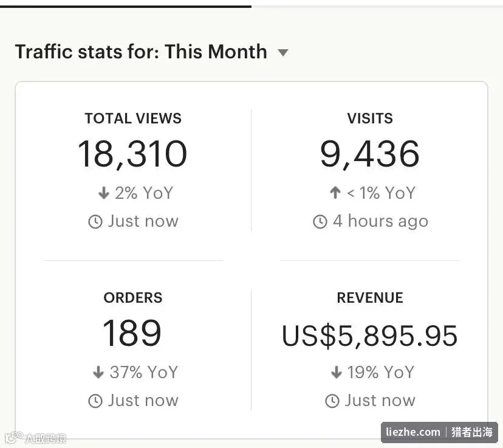Image resolution: width=503 pixels, height=448 pixels.
Task: Click the down arrow next to 37% YoY
Action: click(98, 372)
